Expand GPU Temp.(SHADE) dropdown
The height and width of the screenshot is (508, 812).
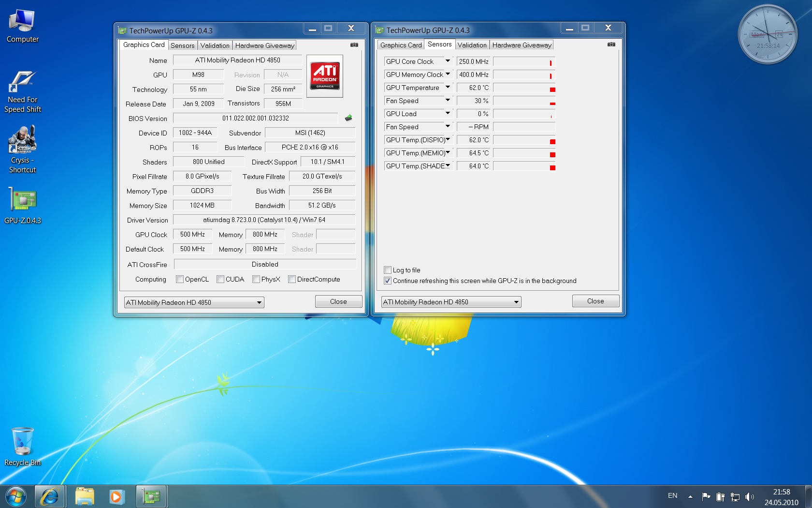pos(448,165)
